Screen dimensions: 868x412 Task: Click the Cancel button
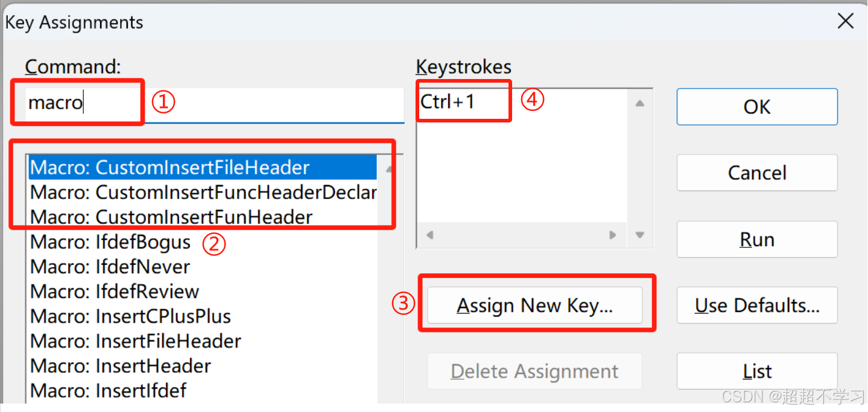(x=756, y=173)
